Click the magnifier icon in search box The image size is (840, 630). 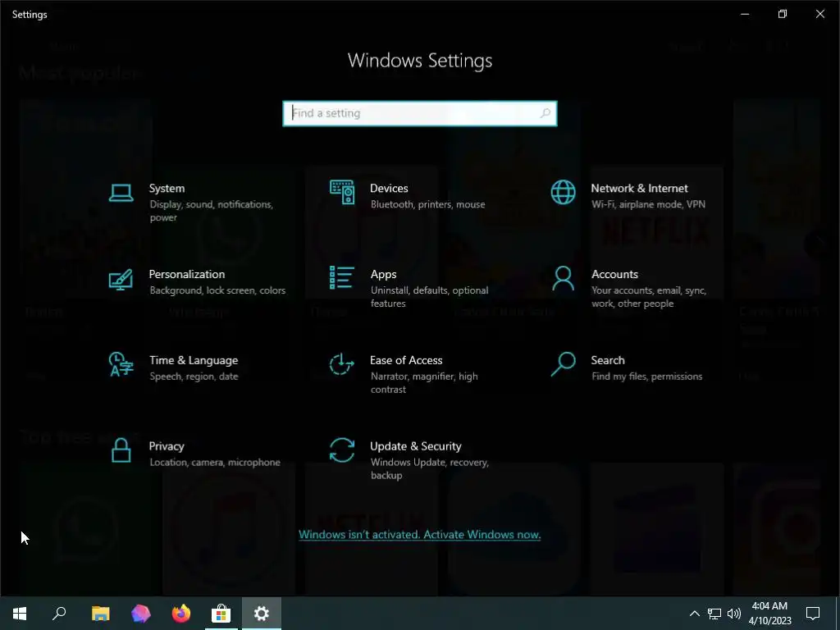546,113
